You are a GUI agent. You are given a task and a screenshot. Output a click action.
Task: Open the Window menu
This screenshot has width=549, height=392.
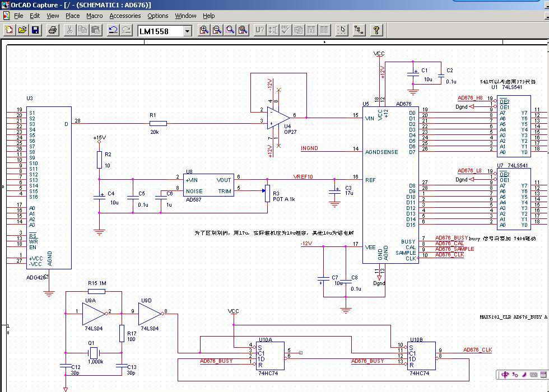coord(185,16)
